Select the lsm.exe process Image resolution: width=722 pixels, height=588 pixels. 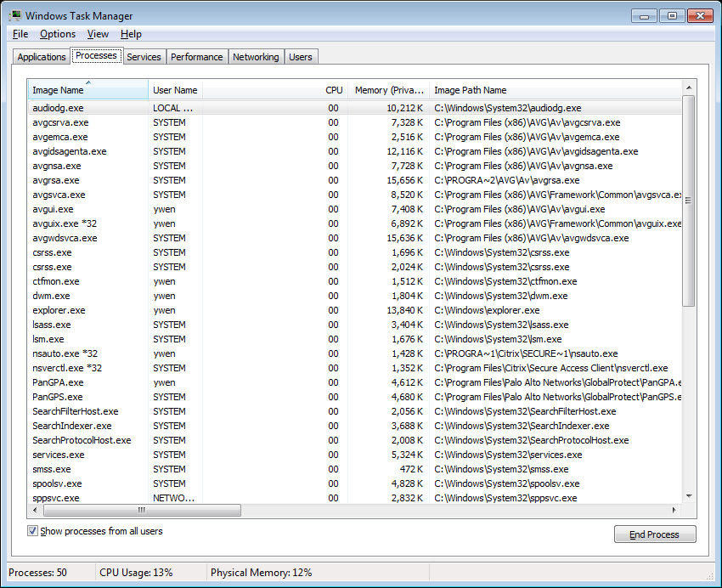[x=354, y=339]
